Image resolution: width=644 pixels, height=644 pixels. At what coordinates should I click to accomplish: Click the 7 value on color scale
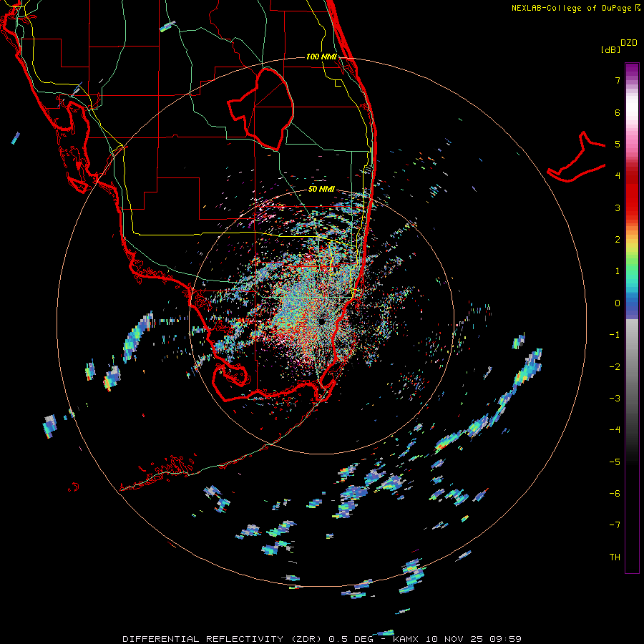click(x=618, y=80)
